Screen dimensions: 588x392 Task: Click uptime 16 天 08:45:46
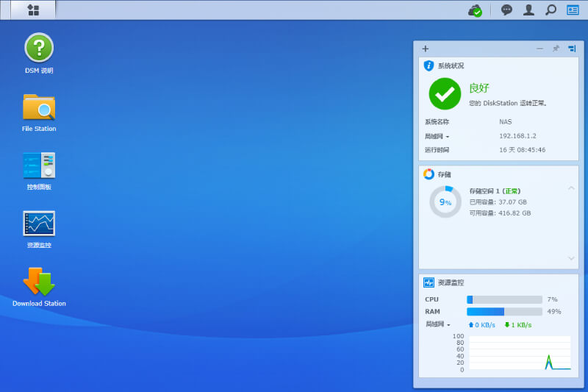pyautogui.click(x=522, y=150)
